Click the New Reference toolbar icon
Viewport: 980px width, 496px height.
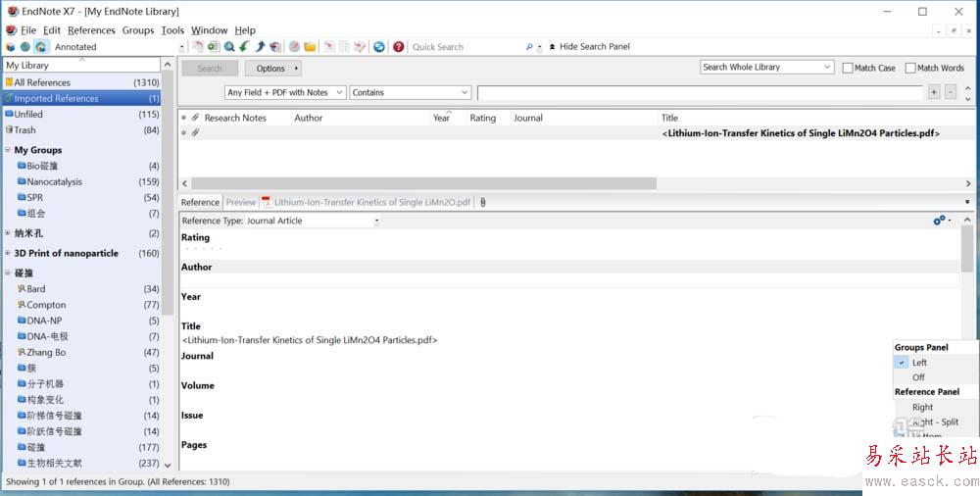coord(213,46)
